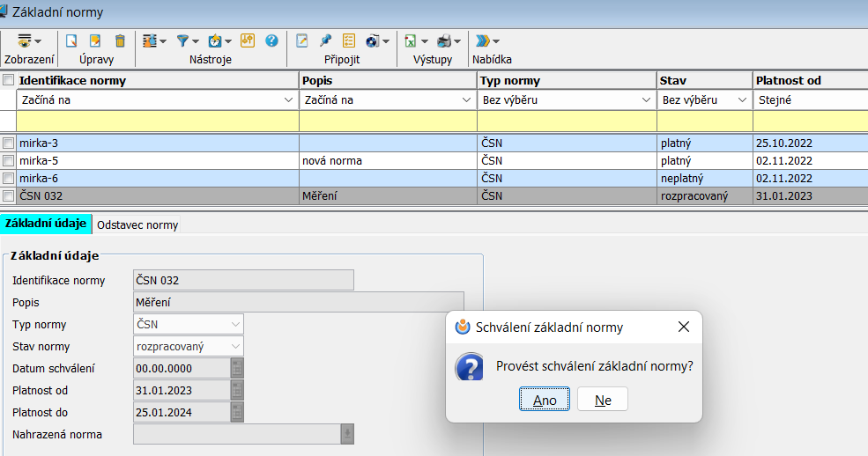
Task: Select the Základní údaje tab
Action: [x=45, y=224]
